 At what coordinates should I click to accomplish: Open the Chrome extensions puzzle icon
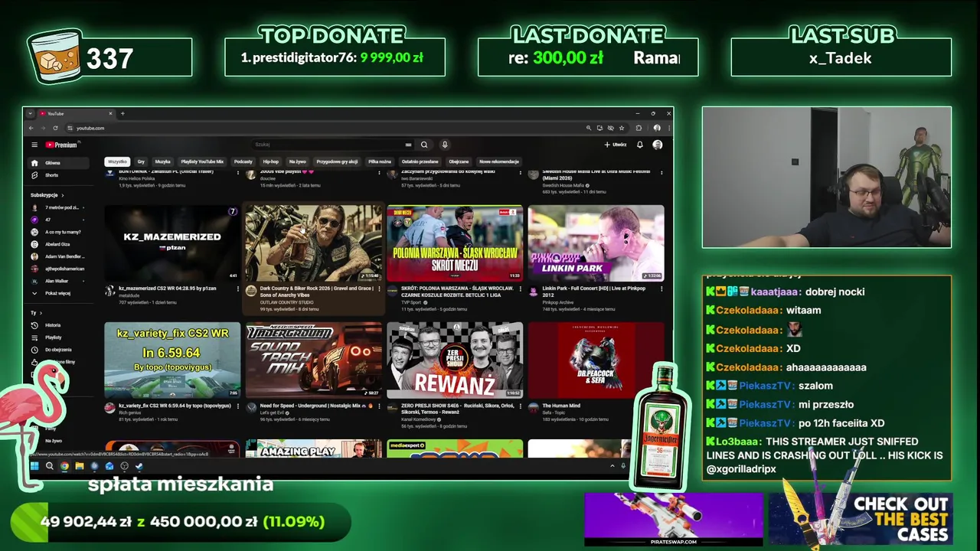pos(639,128)
